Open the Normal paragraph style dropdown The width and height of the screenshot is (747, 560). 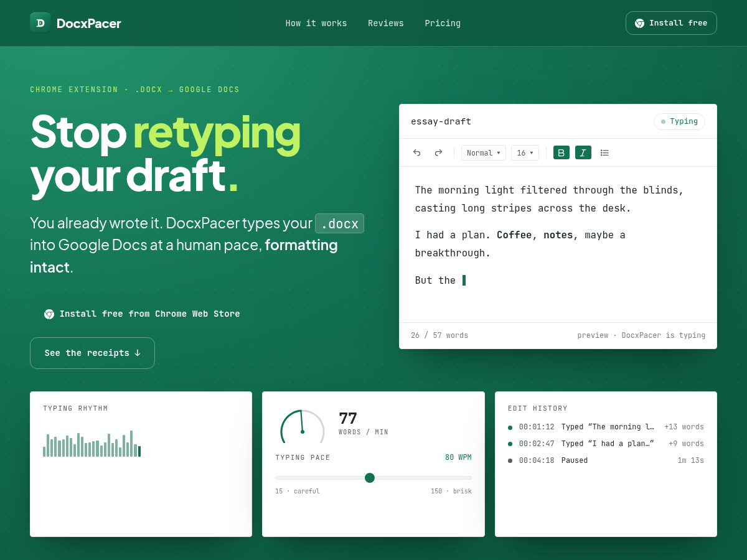[484, 152]
